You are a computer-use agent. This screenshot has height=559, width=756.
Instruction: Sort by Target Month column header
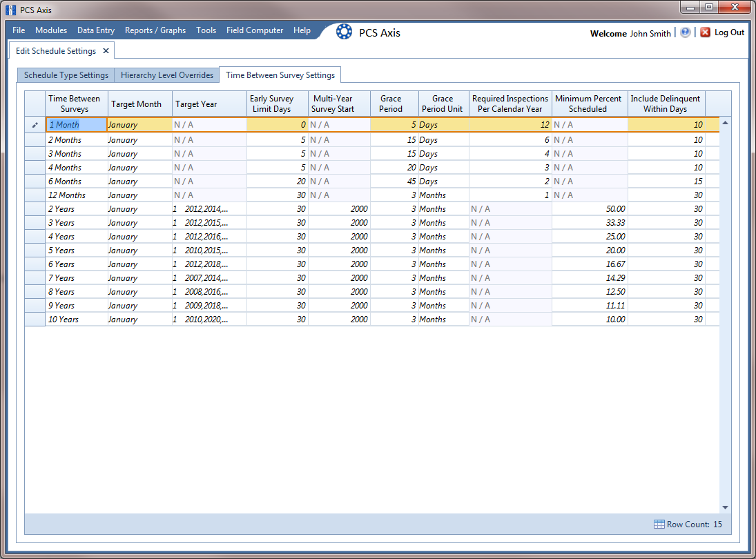140,104
